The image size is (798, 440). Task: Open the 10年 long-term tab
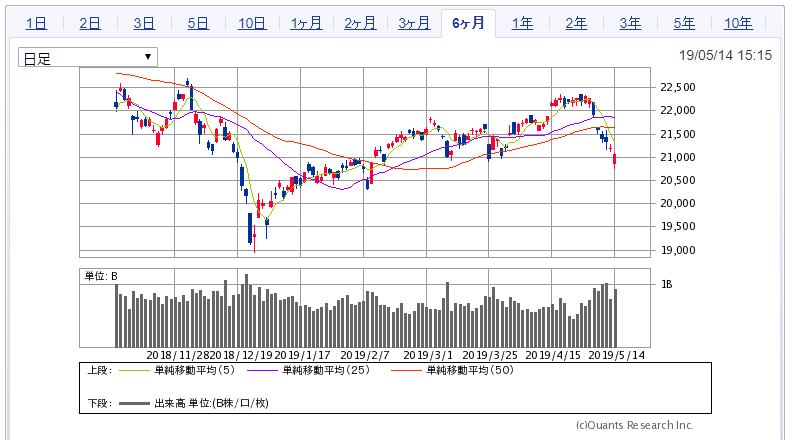click(738, 24)
